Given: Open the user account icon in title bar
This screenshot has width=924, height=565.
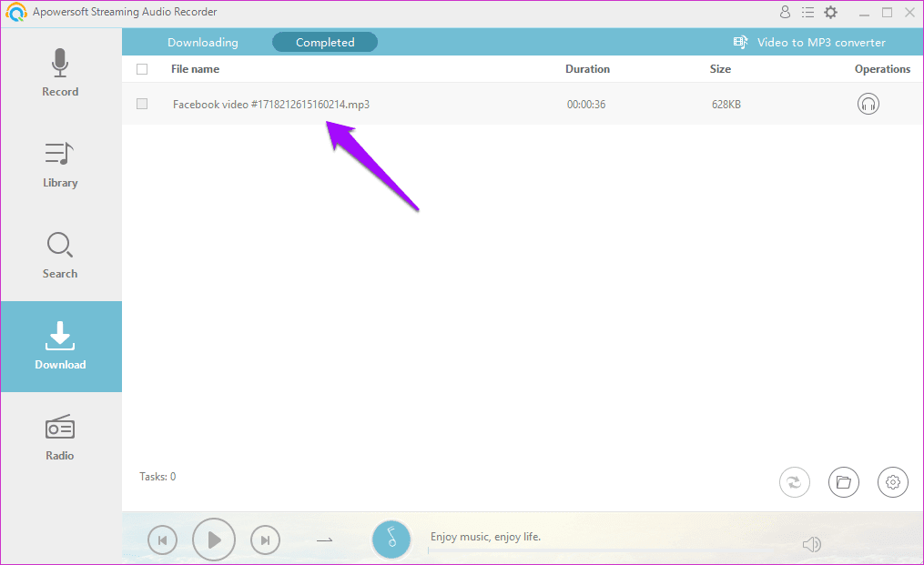Looking at the screenshot, I should [785, 12].
